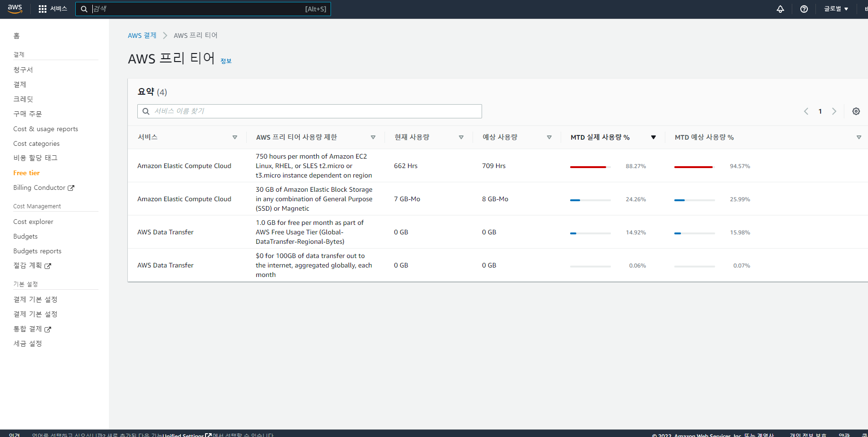Open the 서비스 menu label in header
Viewport: 868px width, 437px height.
59,9
